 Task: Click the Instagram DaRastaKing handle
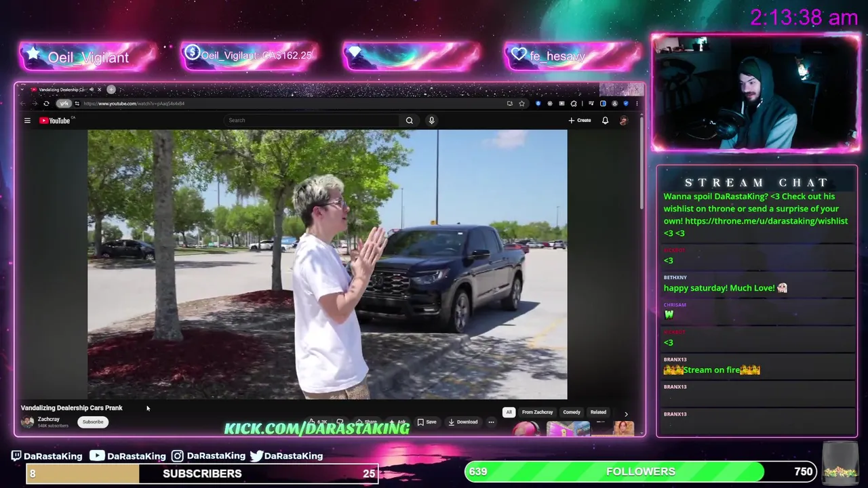pyautogui.click(x=208, y=456)
